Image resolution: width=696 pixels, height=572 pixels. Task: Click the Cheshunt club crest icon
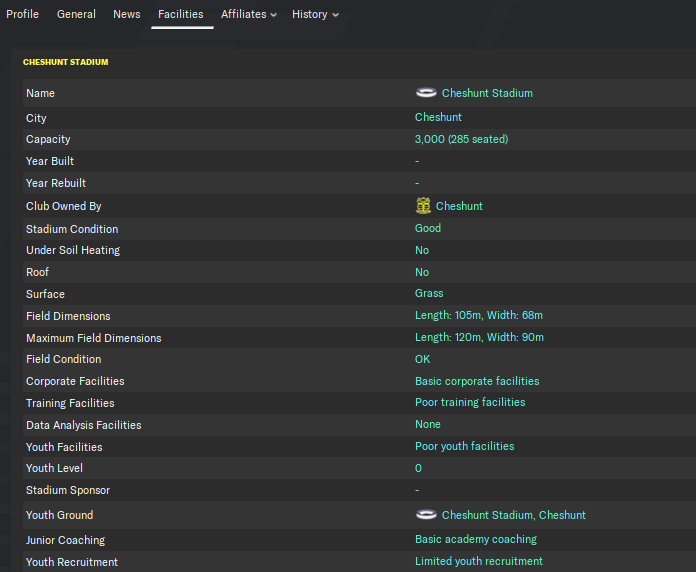[x=424, y=206]
